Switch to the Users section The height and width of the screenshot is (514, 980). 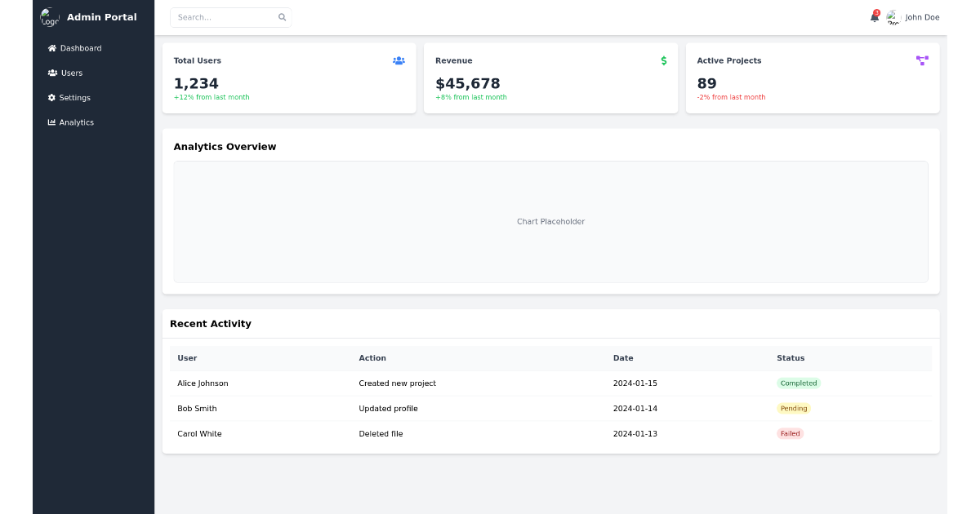pos(70,73)
